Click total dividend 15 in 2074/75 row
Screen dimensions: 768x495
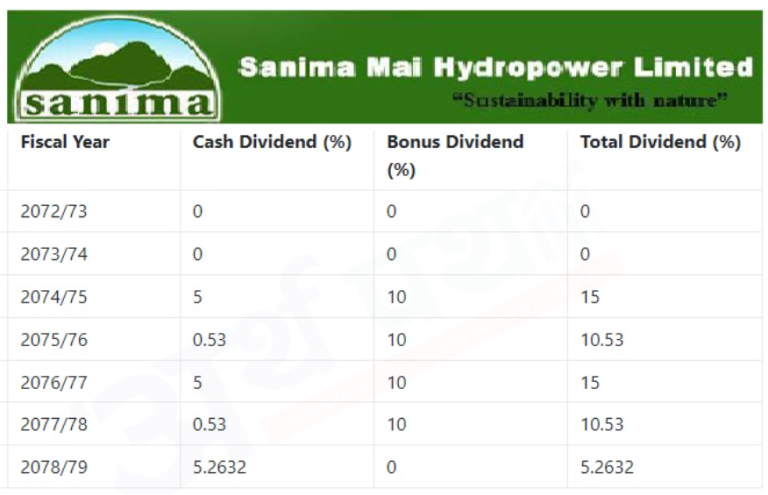click(x=590, y=297)
